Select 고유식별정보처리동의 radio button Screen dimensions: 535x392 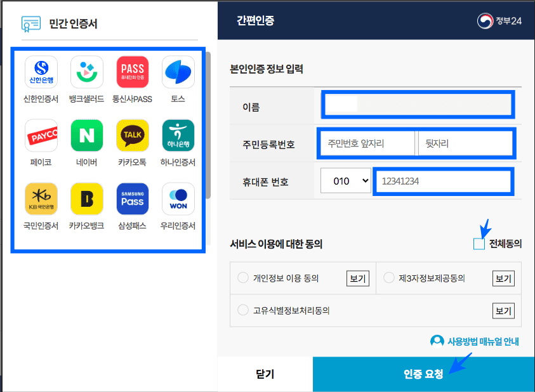point(243,310)
